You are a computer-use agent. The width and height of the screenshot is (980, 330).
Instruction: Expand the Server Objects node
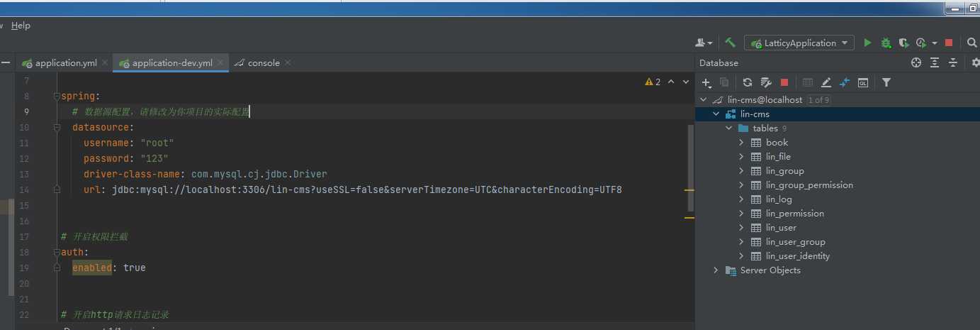(716, 270)
